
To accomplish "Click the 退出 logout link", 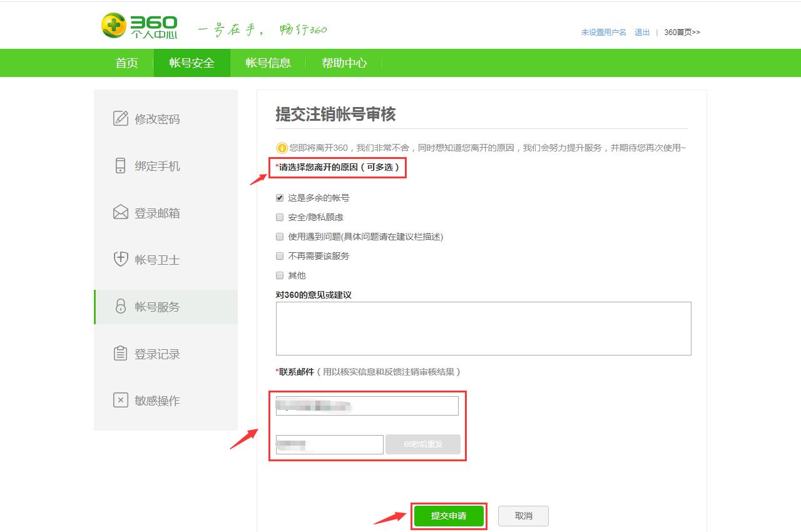I will [x=641, y=32].
